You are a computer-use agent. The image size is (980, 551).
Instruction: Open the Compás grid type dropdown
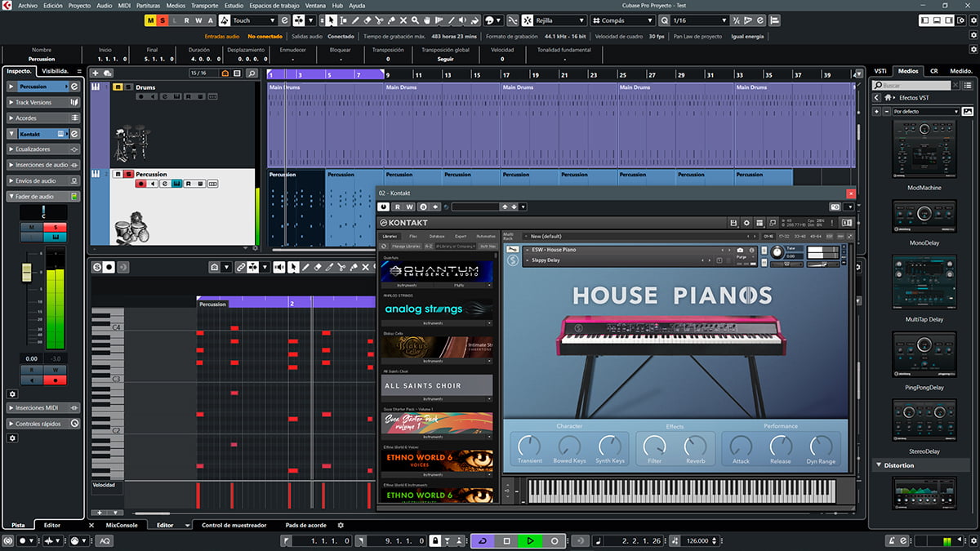pos(624,20)
